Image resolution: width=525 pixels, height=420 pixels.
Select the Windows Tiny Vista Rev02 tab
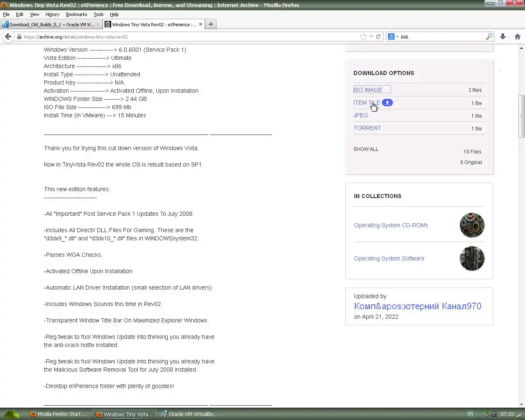tap(154, 24)
